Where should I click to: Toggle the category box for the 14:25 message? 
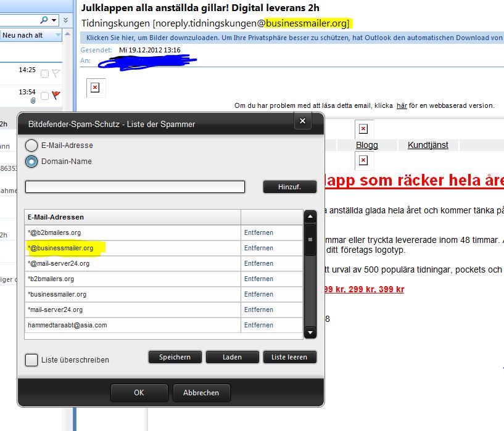(x=44, y=74)
